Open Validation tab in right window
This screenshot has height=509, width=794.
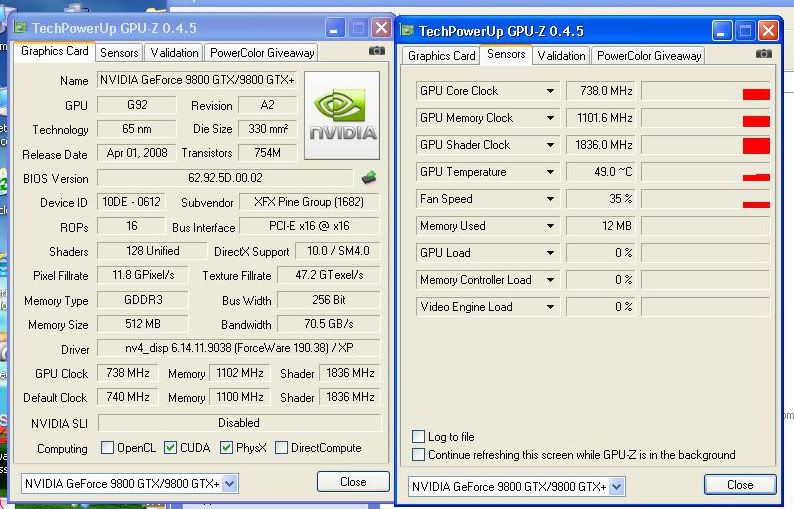(x=561, y=56)
